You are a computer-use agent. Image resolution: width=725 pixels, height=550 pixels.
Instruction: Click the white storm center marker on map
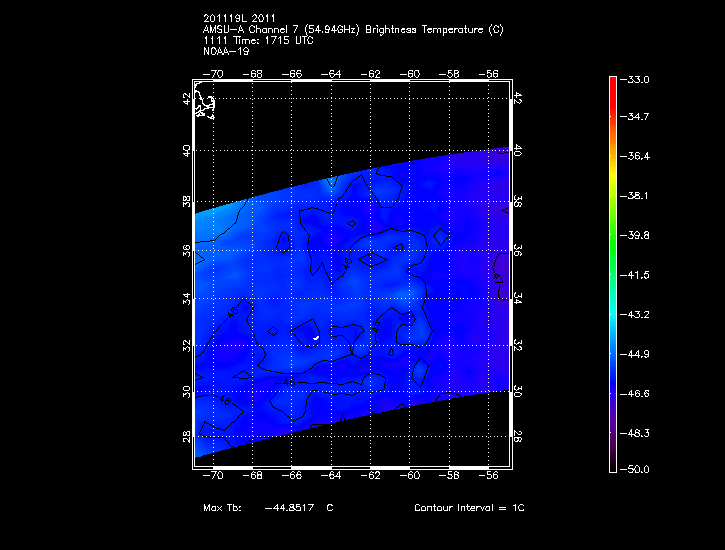pyautogui.click(x=315, y=338)
